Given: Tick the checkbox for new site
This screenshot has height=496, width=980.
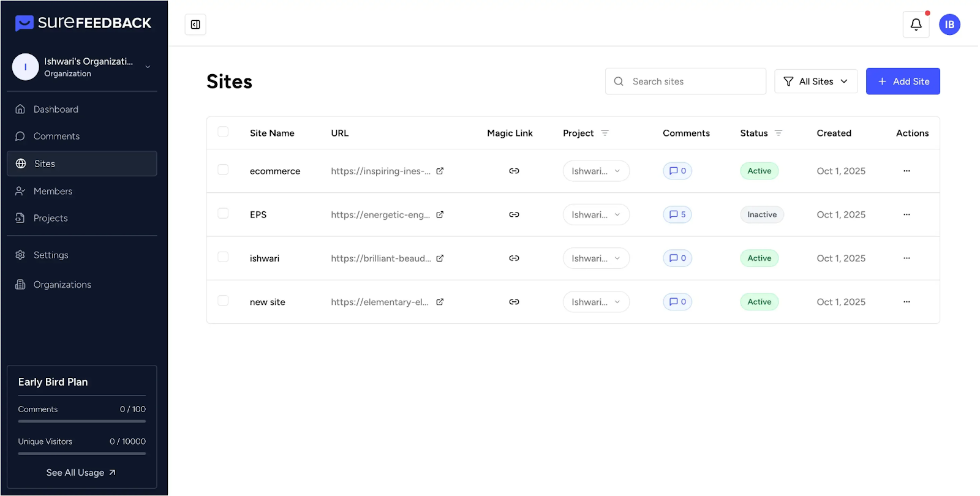Looking at the screenshot, I should 223,301.
